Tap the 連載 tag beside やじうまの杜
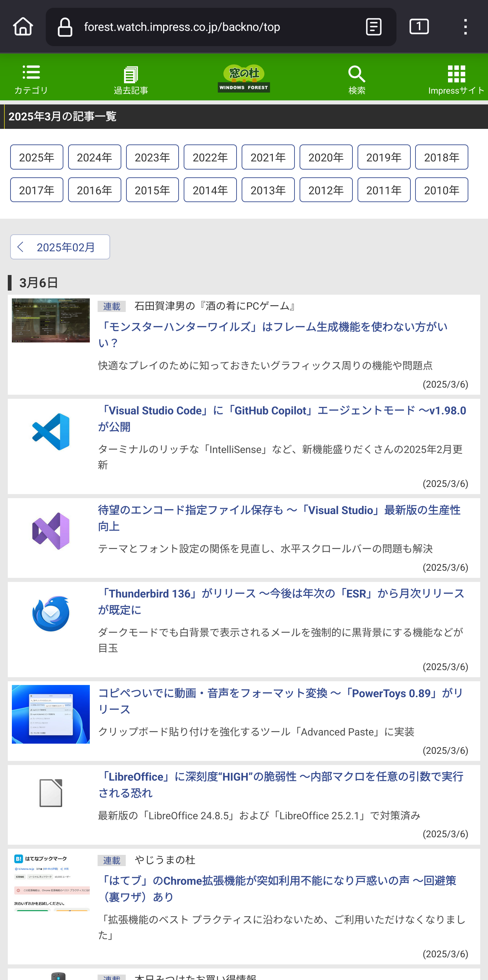This screenshot has width=488, height=980. [x=111, y=860]
